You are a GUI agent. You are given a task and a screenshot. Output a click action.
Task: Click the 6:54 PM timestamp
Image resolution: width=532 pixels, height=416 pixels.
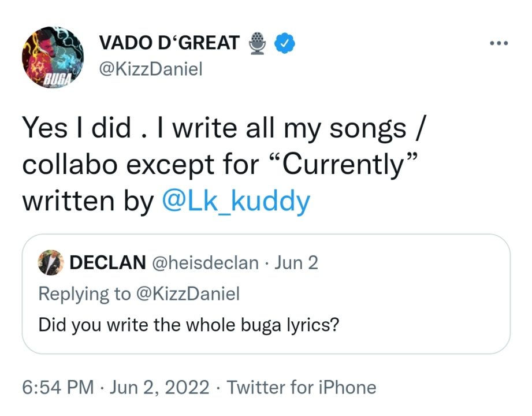click(x=58, y=387)
